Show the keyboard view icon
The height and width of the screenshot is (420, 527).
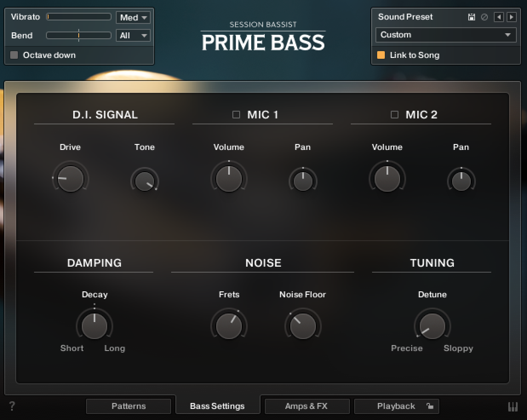(513, 406)
